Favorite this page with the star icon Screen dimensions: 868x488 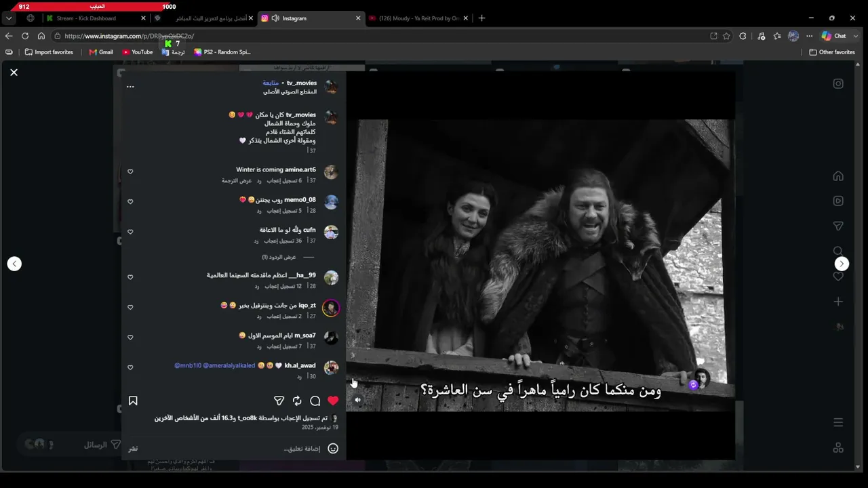[726, 36]
